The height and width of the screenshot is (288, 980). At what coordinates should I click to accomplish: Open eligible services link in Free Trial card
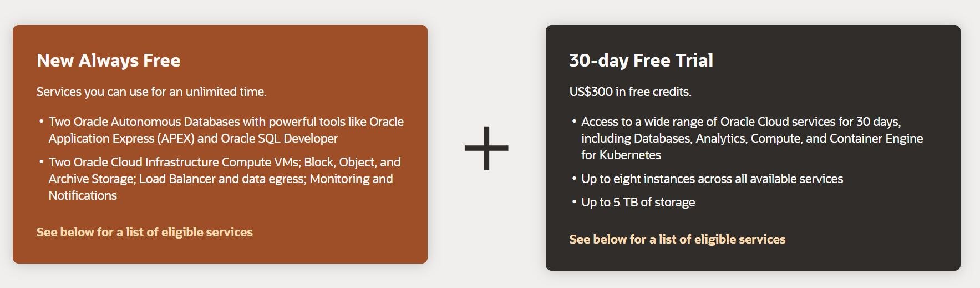tap(677, 239)
